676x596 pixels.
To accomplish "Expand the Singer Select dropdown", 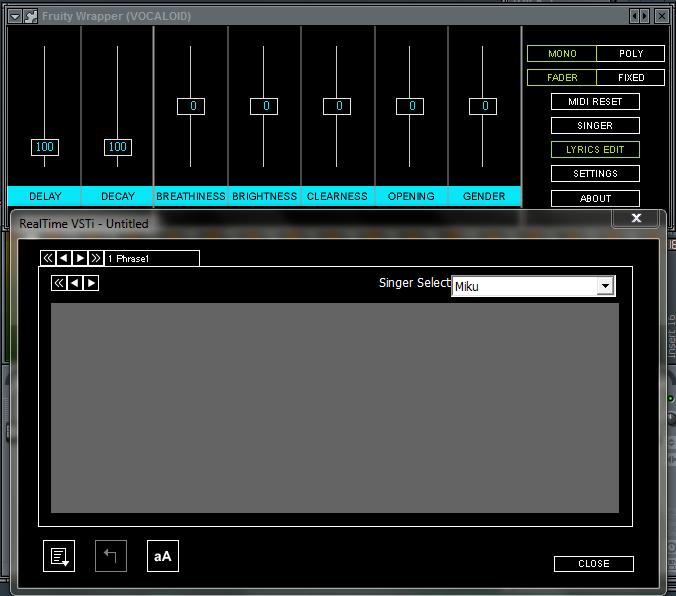I will 605,286.
